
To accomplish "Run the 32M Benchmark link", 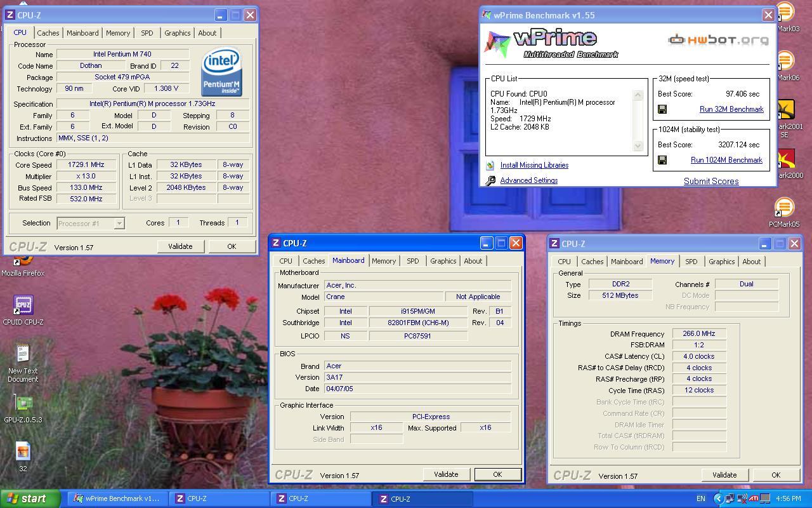I will tap(731, 109).
